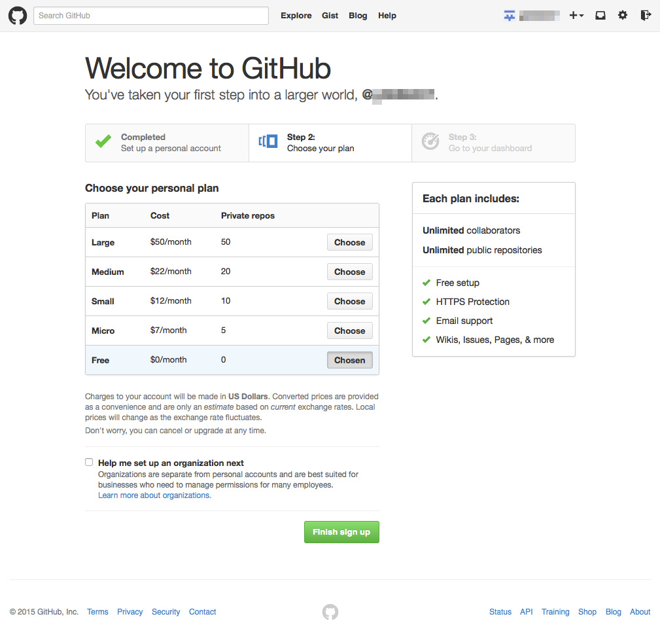
Task: Click the Step 2 plan icon
Action: pyautogui.click(x=268, y=141)
